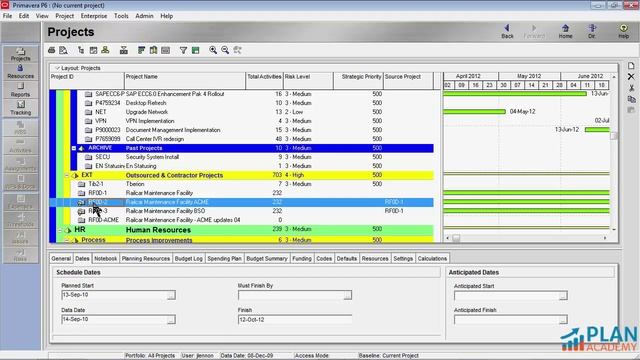Click the Delete X icon on right bar
The height and width of the screenshot is (360, 640).
[631, 77]
